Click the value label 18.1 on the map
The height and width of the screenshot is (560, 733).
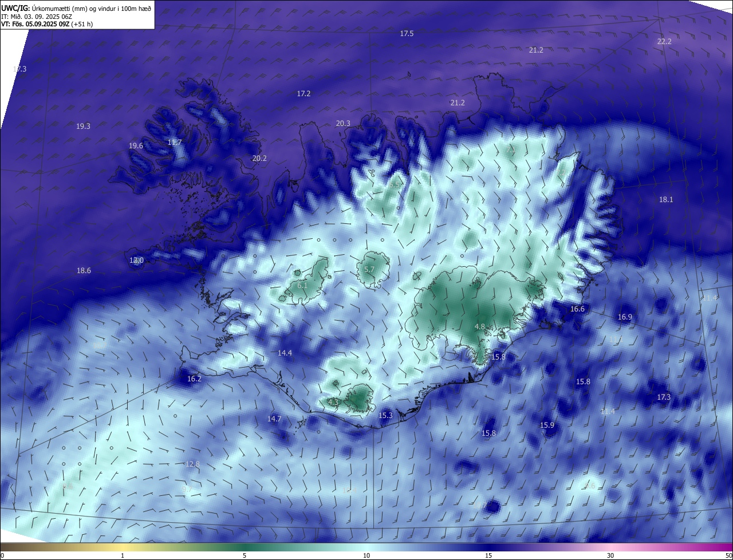click(666, 200)
